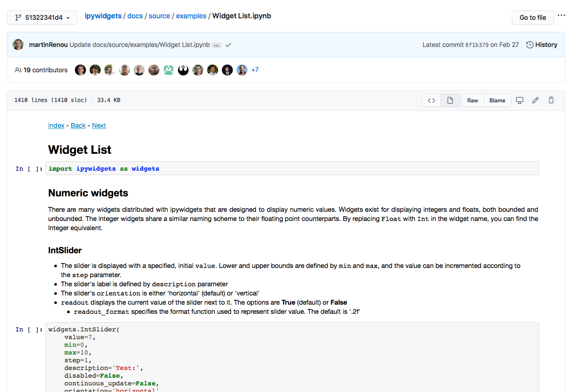Expand the commit message ellipsis button
578x392 pixels.
pyautogui.click(x=217, y=46)
